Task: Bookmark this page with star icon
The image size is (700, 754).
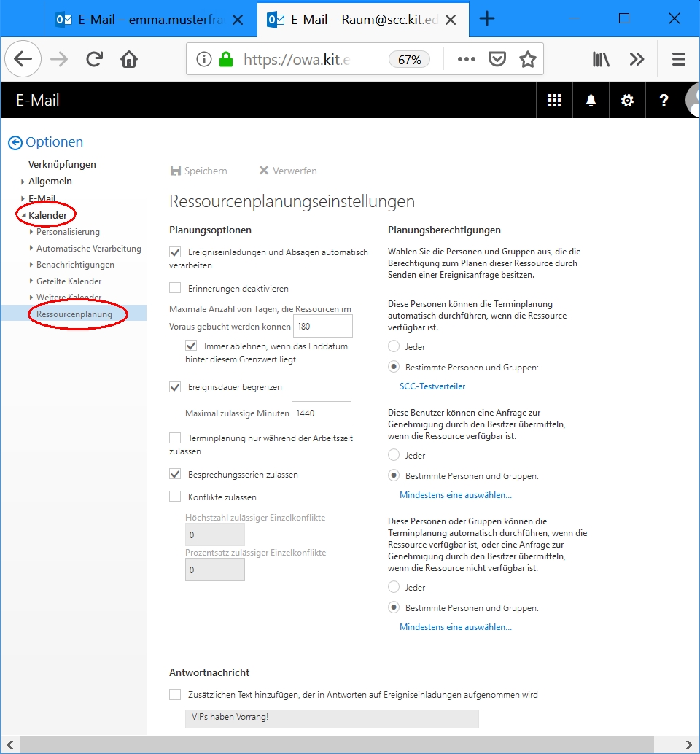Action: pos(528,60)
